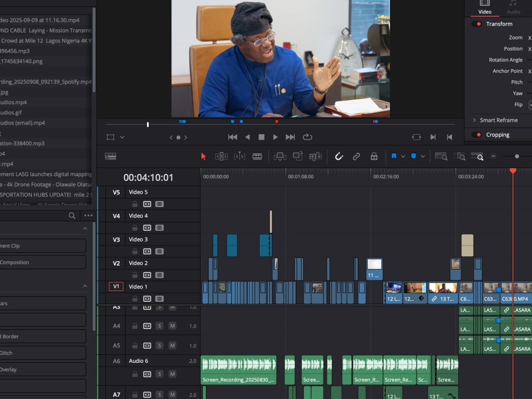Image resolution: width=532 pixels, height=399 pixels.
Task: Go to the previous keyframe or marker arrow
Action: 171,137
